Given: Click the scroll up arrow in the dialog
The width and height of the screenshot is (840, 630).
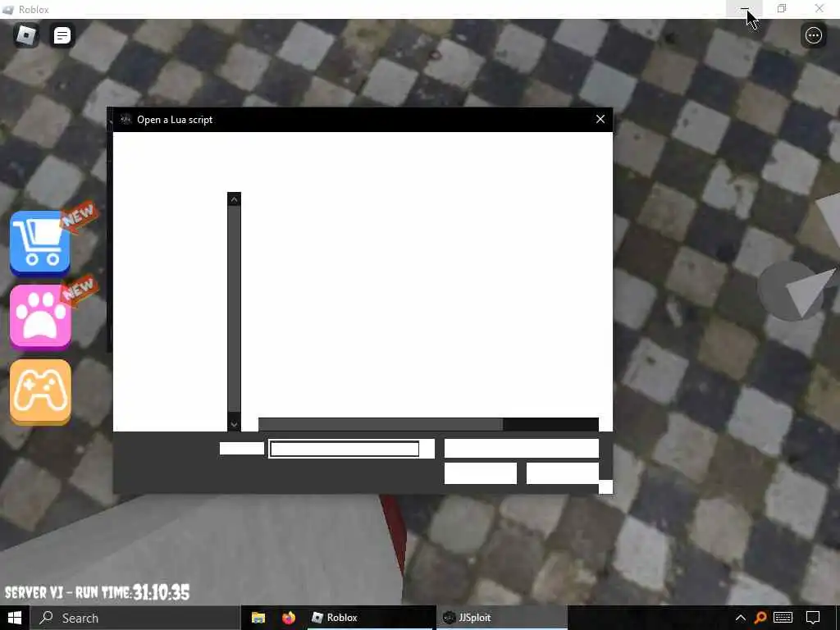Looking at the screenshot, I should point(234,199).
